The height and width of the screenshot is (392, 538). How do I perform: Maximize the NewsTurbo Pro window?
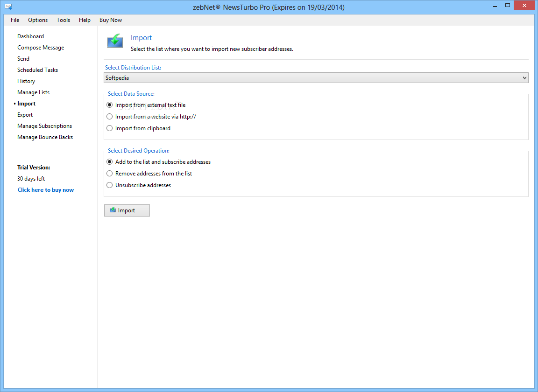point(508,6)
